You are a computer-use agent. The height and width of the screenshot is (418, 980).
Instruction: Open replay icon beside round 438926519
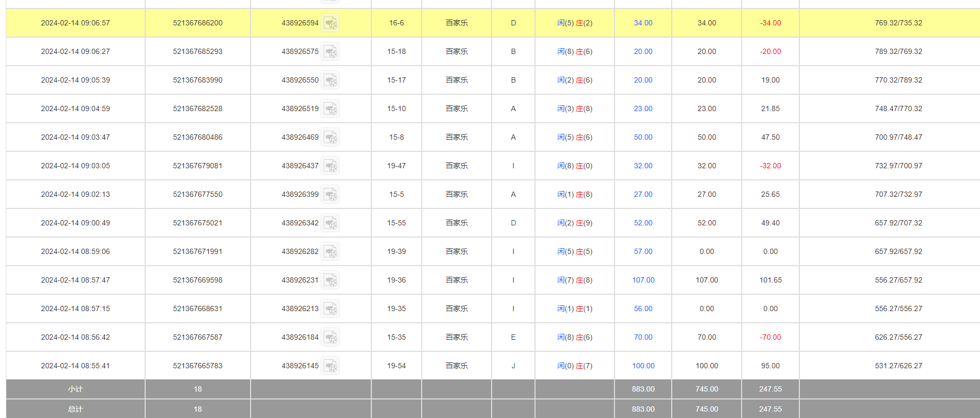click(x=330, y=109)
